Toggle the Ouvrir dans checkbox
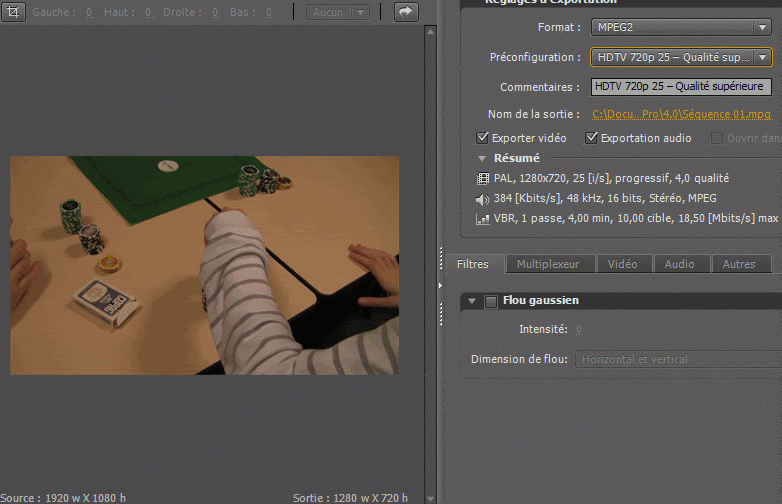Screen dimensions: 782x504 pyautogui.click(x=716, y=138)
